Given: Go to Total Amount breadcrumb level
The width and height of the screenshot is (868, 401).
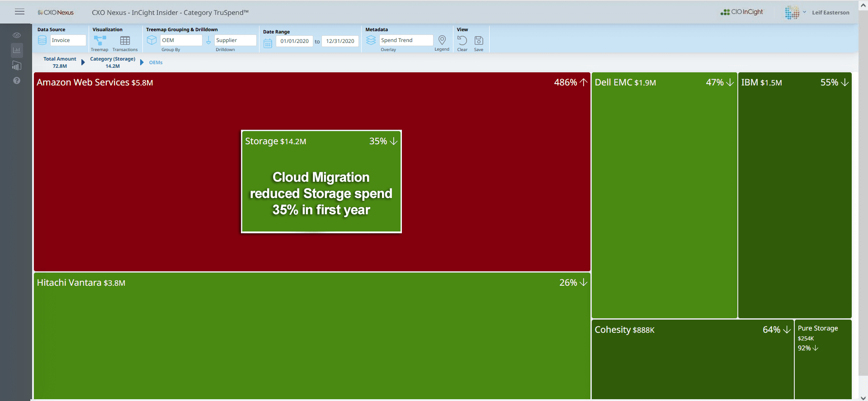Looking at the screenshot, I should [x=60, y=62].
